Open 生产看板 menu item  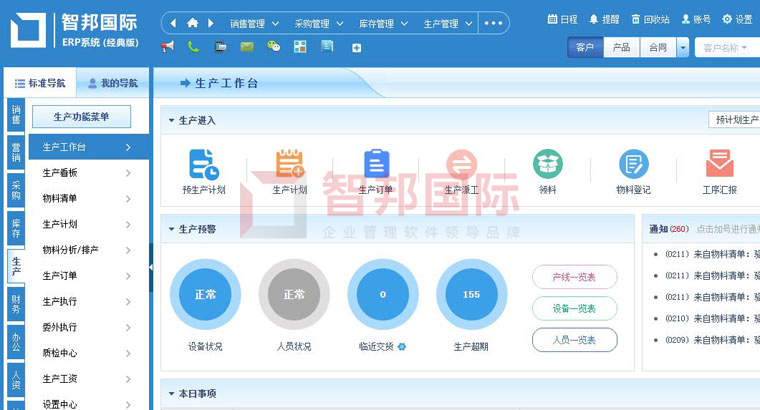(x=88, y=173)
